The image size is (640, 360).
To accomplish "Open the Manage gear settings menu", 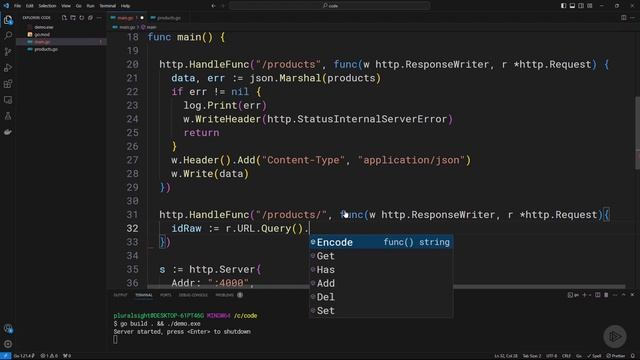I will (8, 344).
